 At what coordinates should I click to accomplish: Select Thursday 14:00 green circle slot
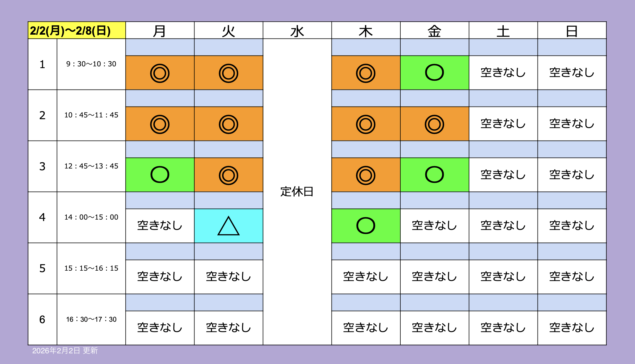point(366,226)
